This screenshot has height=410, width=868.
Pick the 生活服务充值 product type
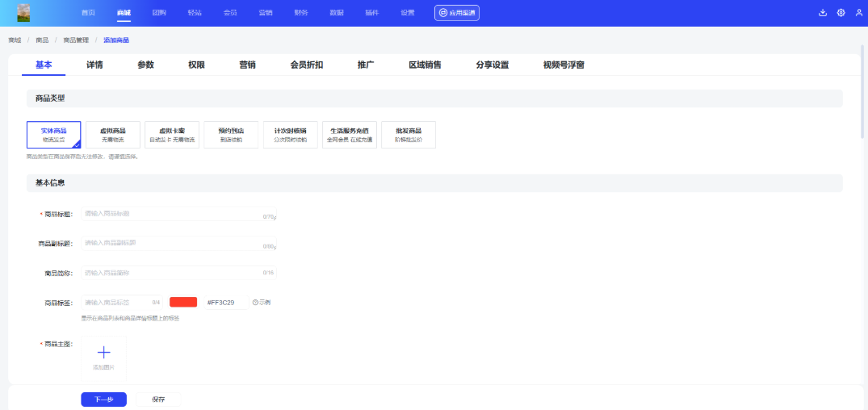click(x=349, y=134)
